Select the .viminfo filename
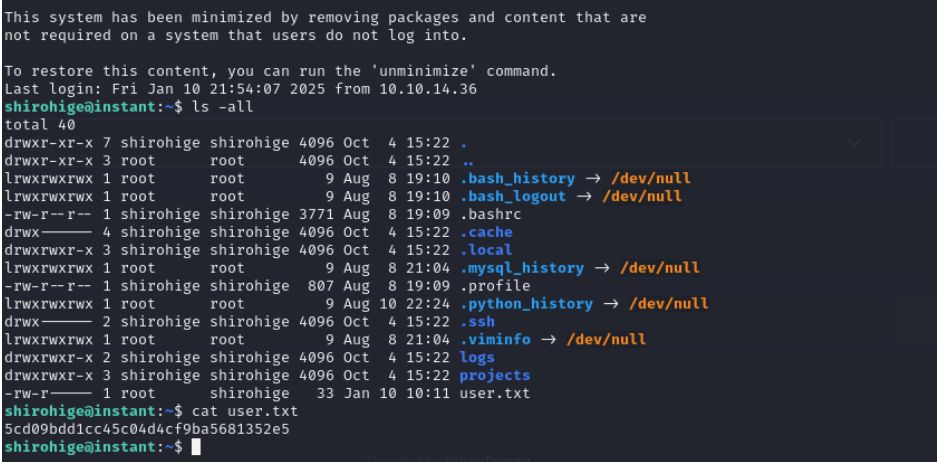This screenshot has height=462, width=937. [495, 339]
